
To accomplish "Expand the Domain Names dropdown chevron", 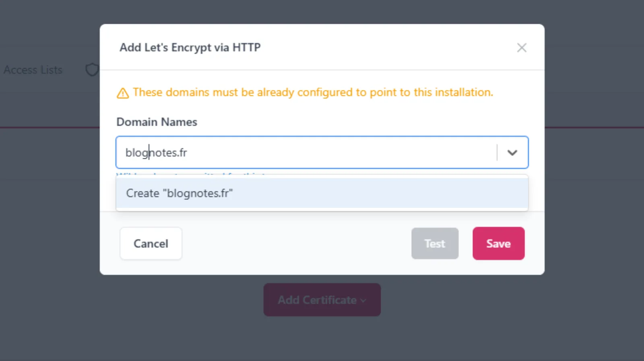I will [512, 153].
